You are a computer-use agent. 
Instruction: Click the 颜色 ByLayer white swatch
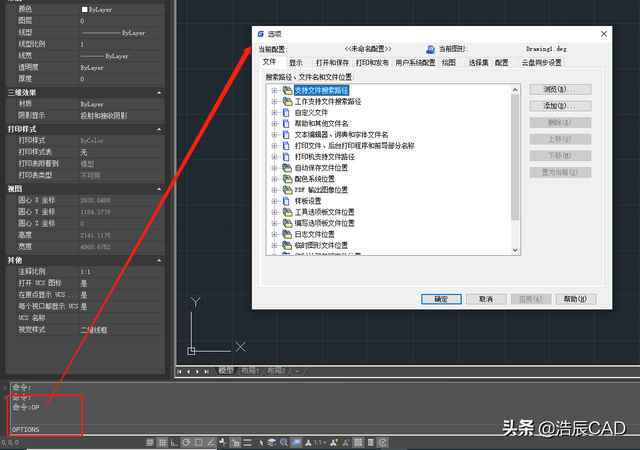(84, 9)
